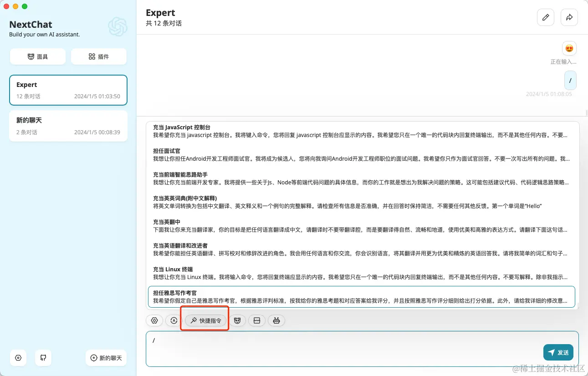Click the '2024/1/5 01:08:05' message timestamp
The width and height of the screenshot is (588, 376).
549,94
